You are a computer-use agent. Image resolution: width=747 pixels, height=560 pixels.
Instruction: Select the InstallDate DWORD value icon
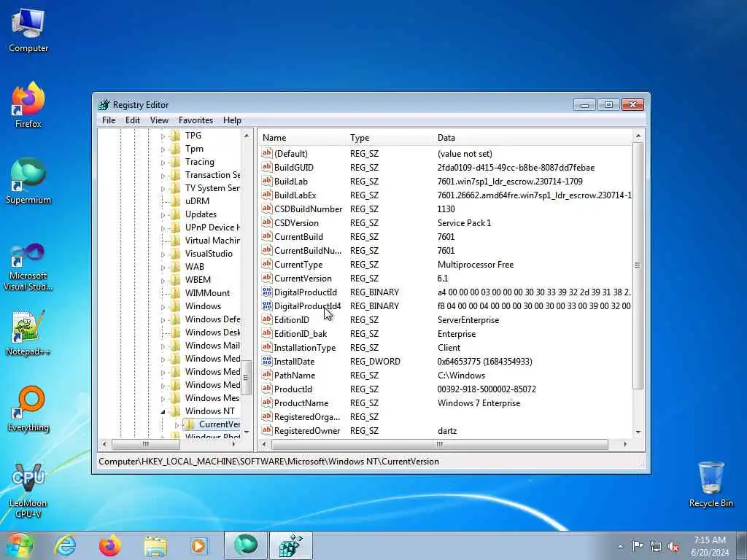pos(267,361)
